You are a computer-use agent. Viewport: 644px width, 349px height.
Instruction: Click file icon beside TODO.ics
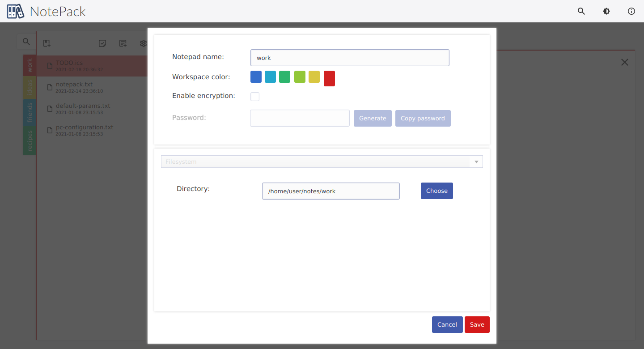[x=50, y=66]
